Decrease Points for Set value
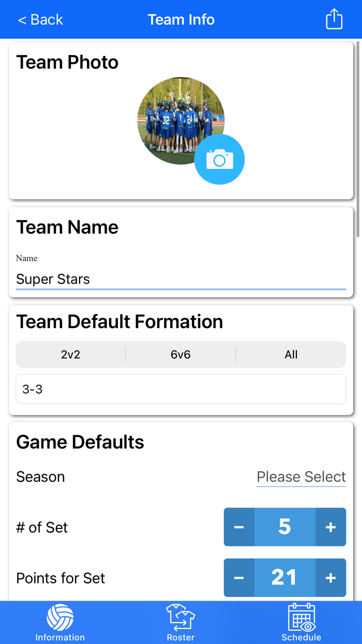The image size is (362, 644). pyautogui.click(x=239, y=578)
